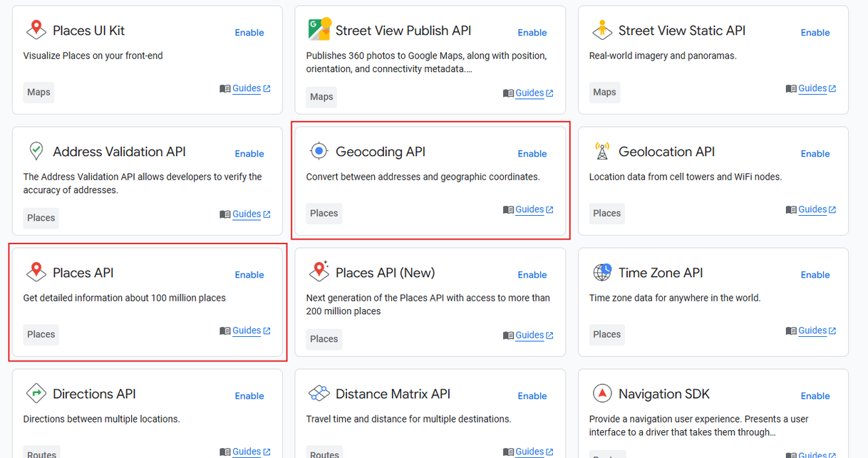This screenshot has width=868, height=458.
Task: Open Guides link for Geocoding API
Action: tap(529, 209)
